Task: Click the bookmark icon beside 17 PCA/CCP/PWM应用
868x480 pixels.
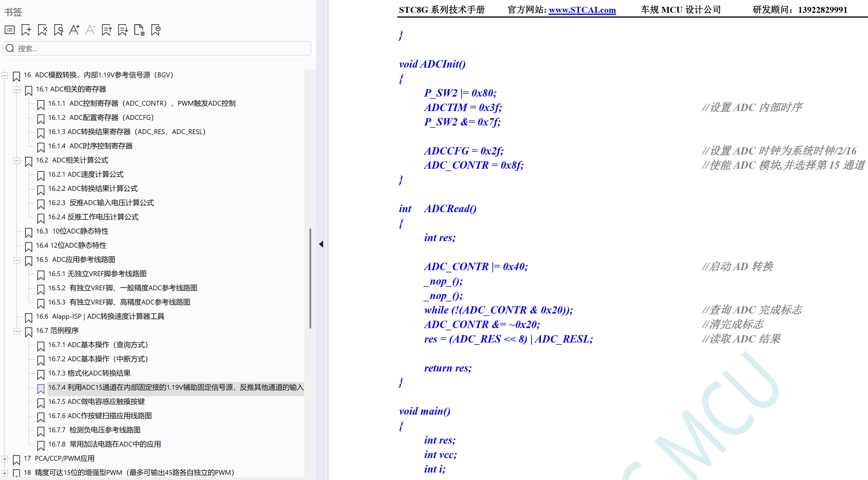Action: [x=16, y=460]
